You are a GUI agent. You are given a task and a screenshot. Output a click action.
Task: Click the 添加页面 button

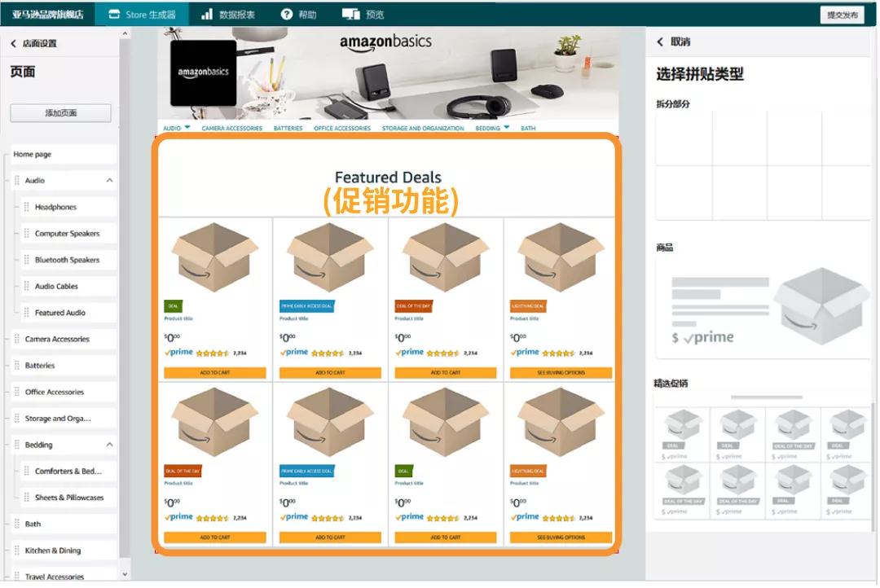[60, 112]
